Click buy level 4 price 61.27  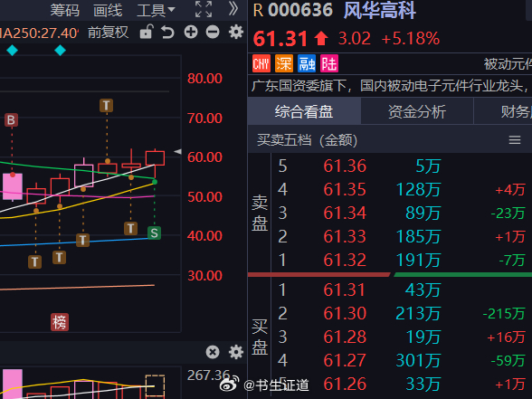[x=345, y=360]
